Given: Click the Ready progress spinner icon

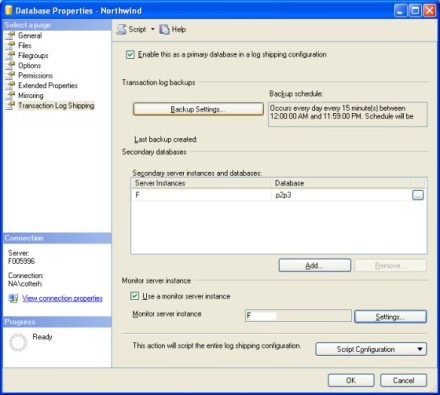Looking at the screenshot, I should (x=18, y=342).
